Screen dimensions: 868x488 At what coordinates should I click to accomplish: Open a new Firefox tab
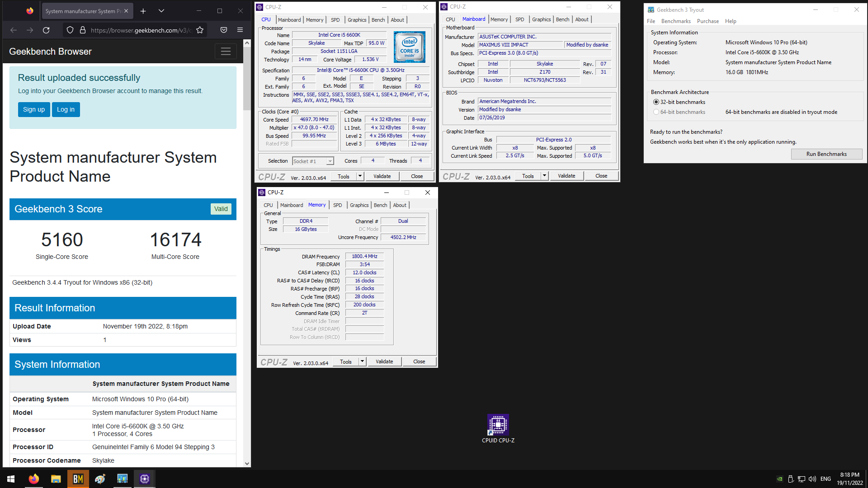click(143, 11)
